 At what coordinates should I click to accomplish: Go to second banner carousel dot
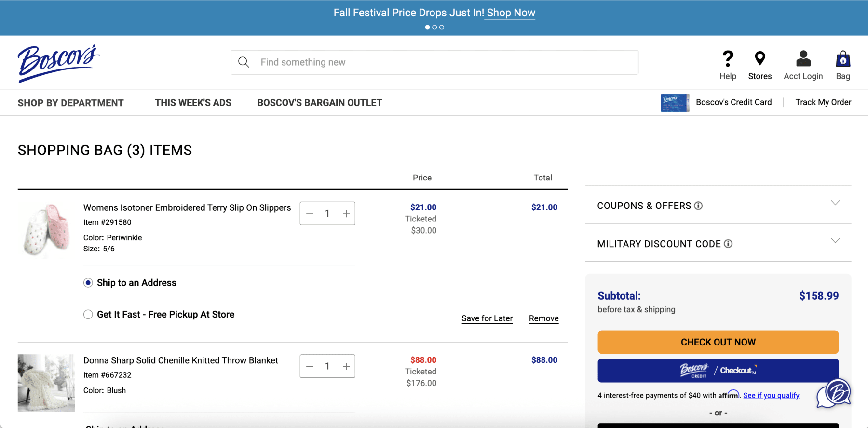434,28
